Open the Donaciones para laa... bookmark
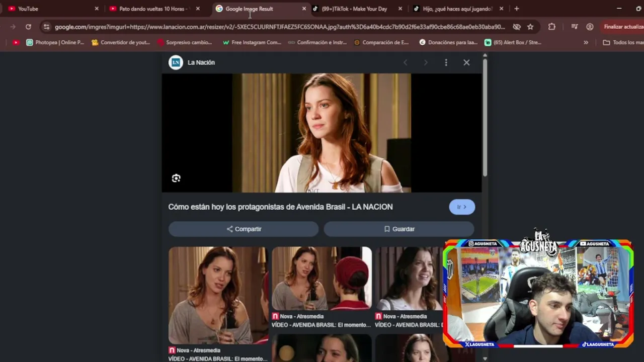The image size is (644, 362). click(x=448, y=42)
